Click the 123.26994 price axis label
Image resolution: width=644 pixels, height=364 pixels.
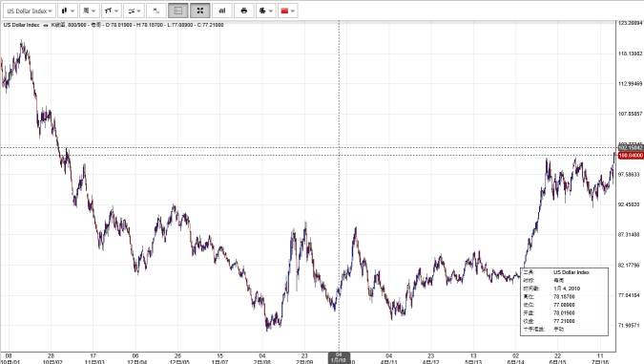pos(630,23)
